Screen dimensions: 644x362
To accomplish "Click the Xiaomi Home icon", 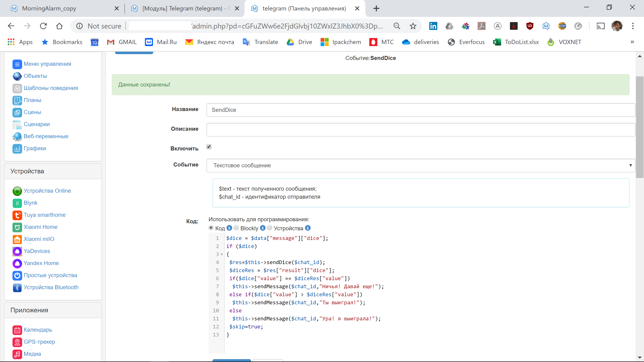I will tap(17, 227).
